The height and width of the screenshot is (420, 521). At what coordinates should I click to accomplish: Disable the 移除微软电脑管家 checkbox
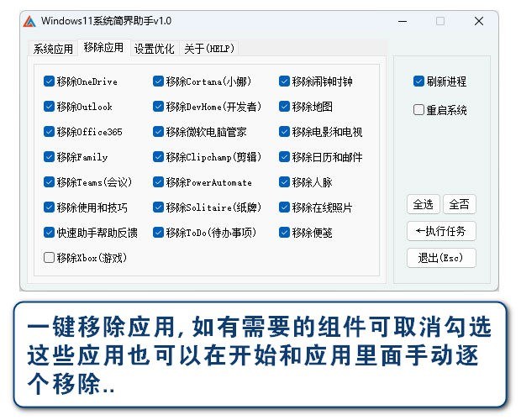coord(159,132)
